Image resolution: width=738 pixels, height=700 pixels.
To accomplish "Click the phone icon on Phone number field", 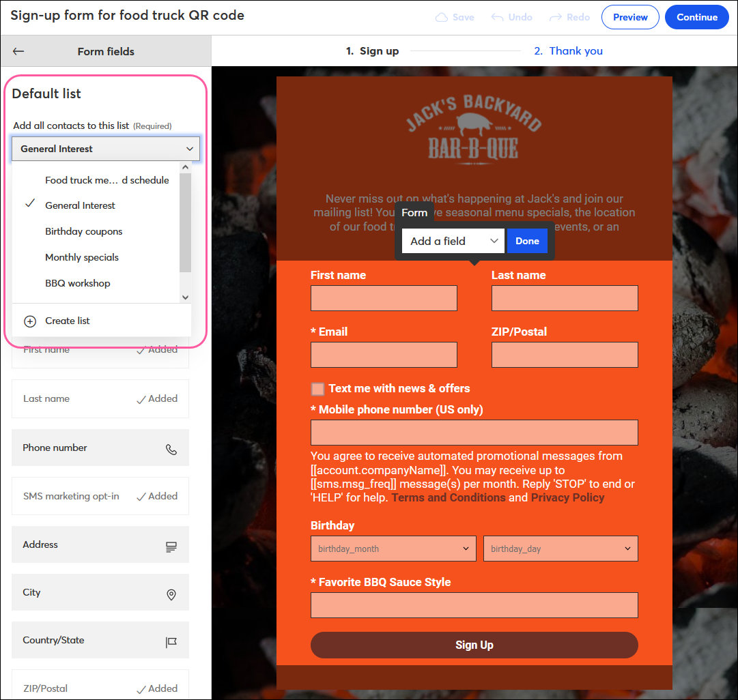I will click(171, 450).
